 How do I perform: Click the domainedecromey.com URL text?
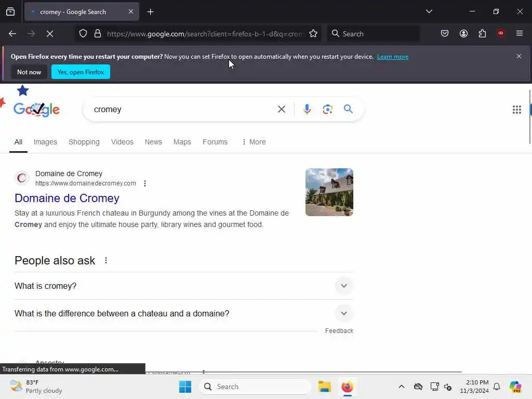[x=86, y=183]
